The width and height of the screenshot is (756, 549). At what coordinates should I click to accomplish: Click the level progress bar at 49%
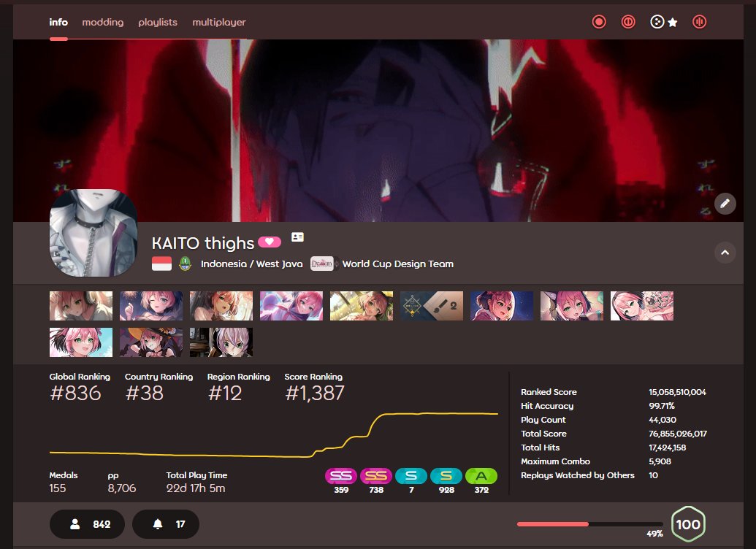pos(589,524)
